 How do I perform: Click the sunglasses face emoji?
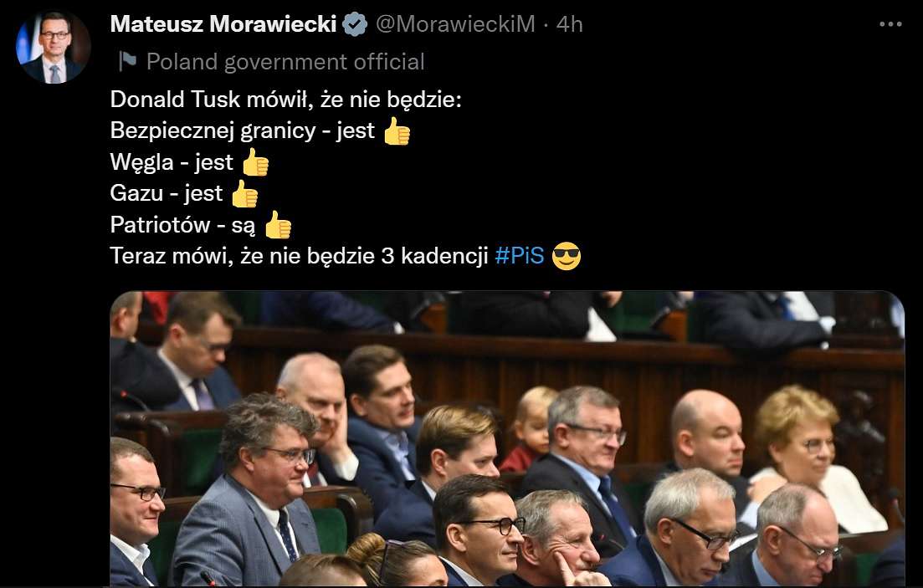click(x=567, y=256)
